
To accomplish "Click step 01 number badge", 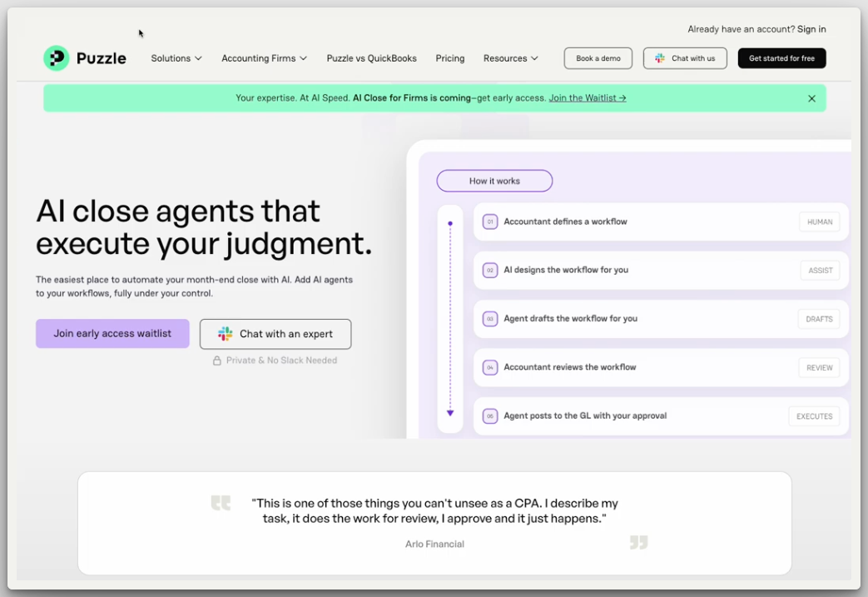I will point(490,221).
